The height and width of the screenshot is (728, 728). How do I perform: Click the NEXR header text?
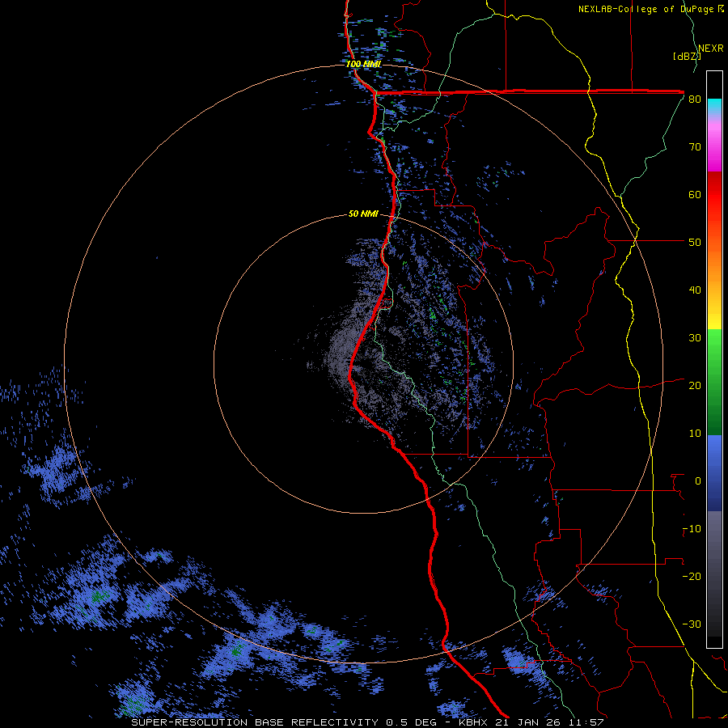(x=710, y=49)
